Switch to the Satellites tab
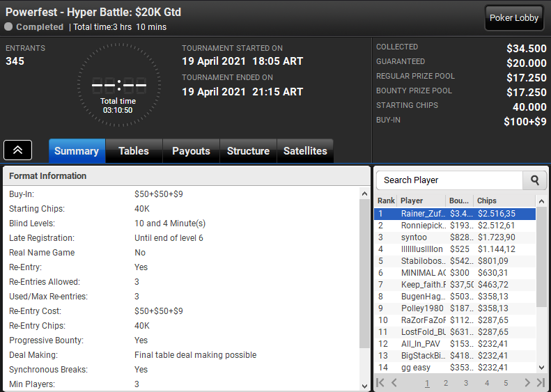Viewport: 551px width, 392px height. click(305, 151)
